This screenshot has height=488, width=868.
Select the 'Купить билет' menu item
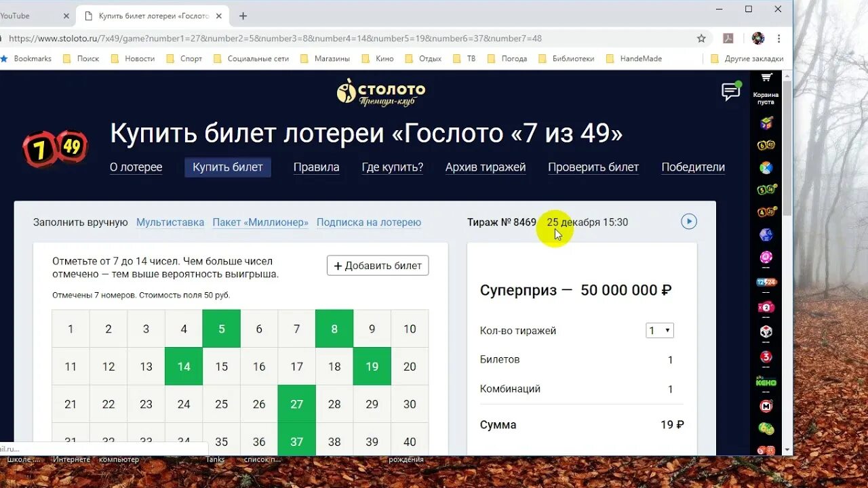(228, 167)
